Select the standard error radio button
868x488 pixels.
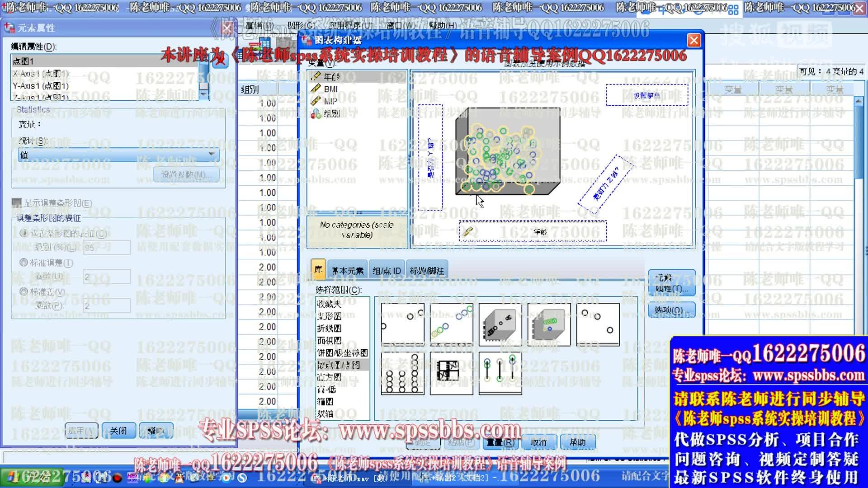tap(24, 263)
